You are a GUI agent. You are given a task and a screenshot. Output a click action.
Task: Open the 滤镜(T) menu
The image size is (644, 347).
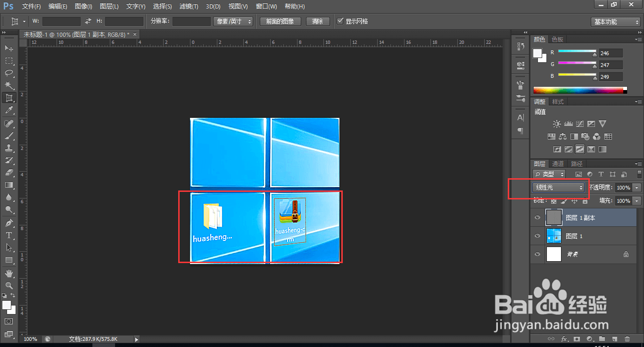[x=189, y=7]
